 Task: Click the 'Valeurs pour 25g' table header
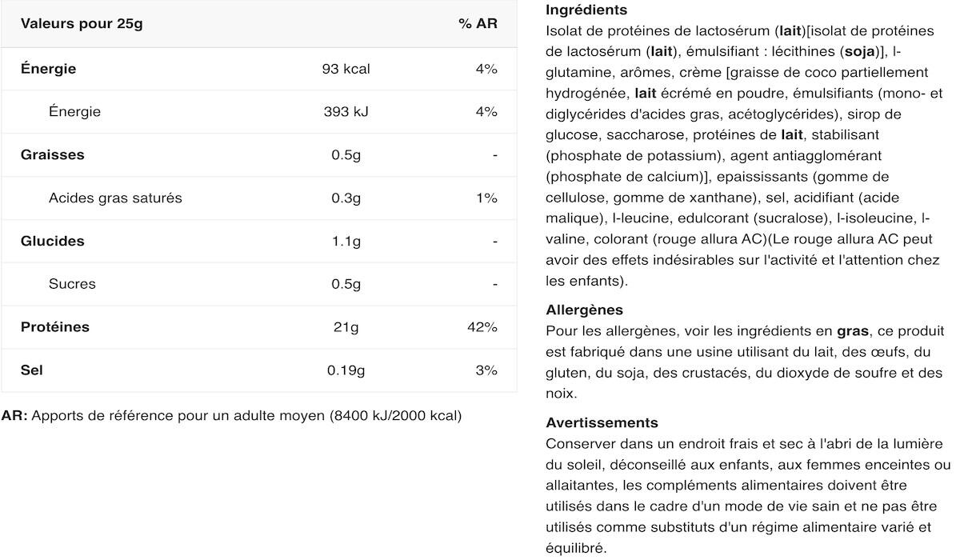coord(82,23)
